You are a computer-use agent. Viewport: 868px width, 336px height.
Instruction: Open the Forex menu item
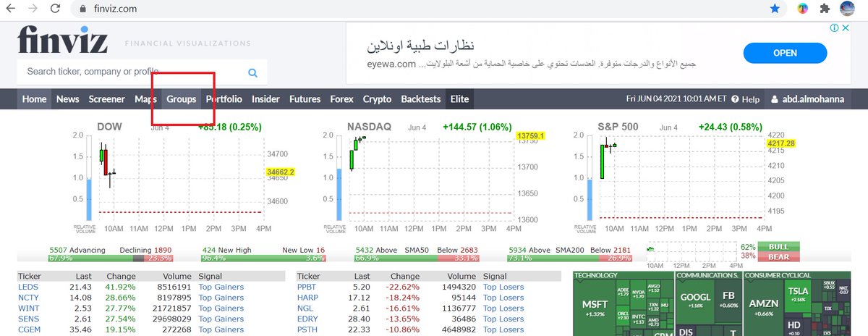tap(341, 99)
